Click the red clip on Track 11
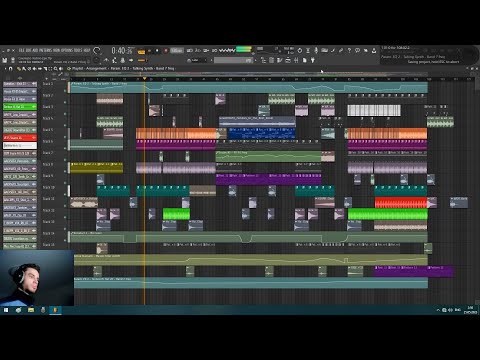The width and height of the screenshot is (480, 360). [x=401, y=202]
